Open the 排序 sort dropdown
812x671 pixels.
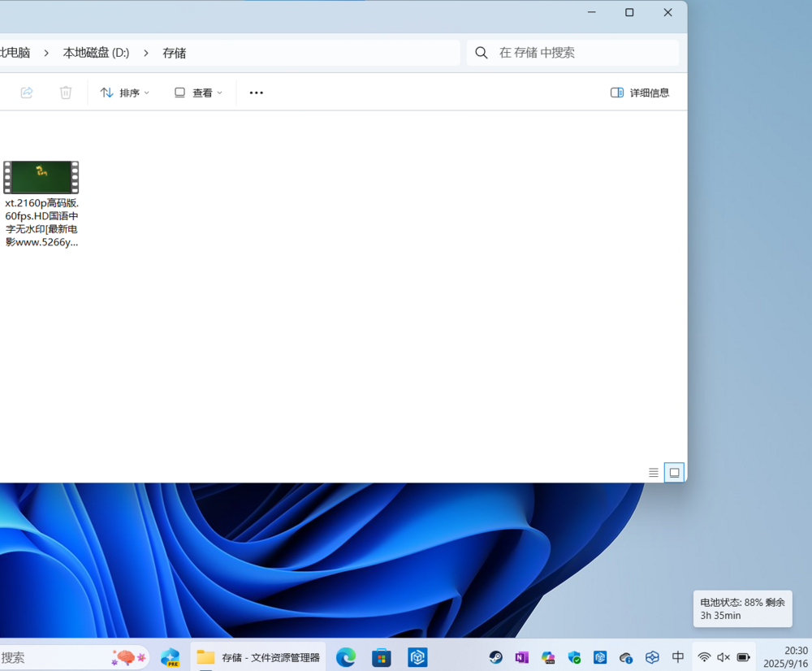coord(125,93)
